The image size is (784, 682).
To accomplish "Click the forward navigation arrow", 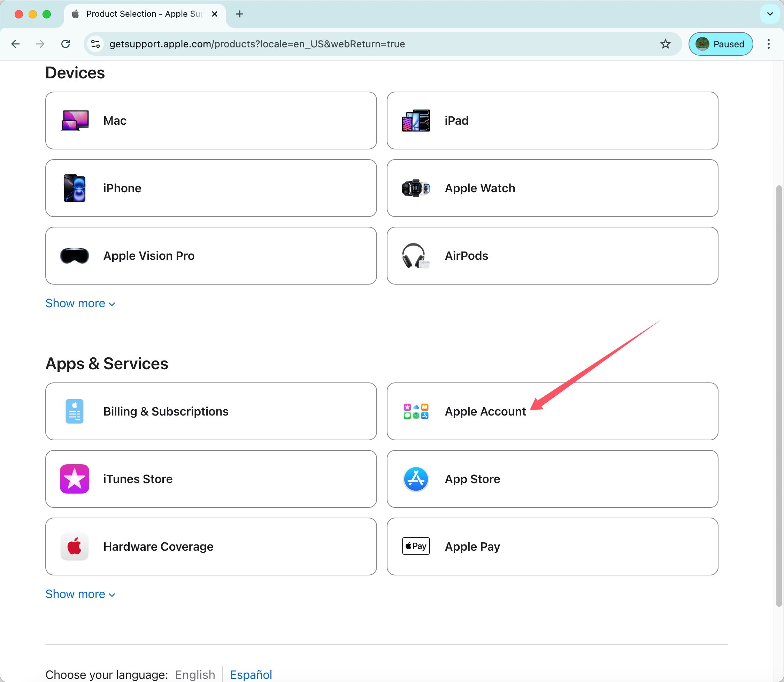I will (x=40, y=44).
